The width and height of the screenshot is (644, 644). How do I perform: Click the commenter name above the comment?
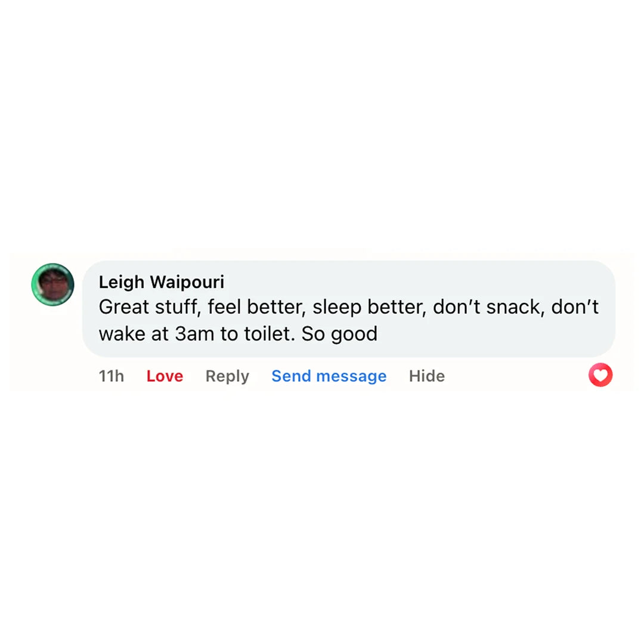click(x=161, y=281)
